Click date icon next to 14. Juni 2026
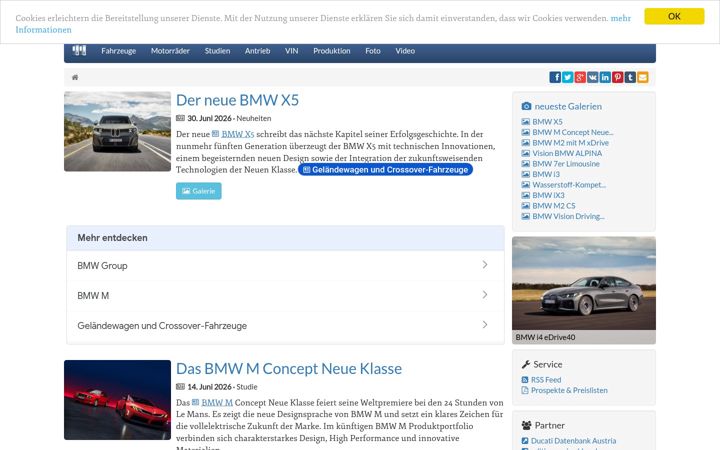 click(x=180, y=387)
